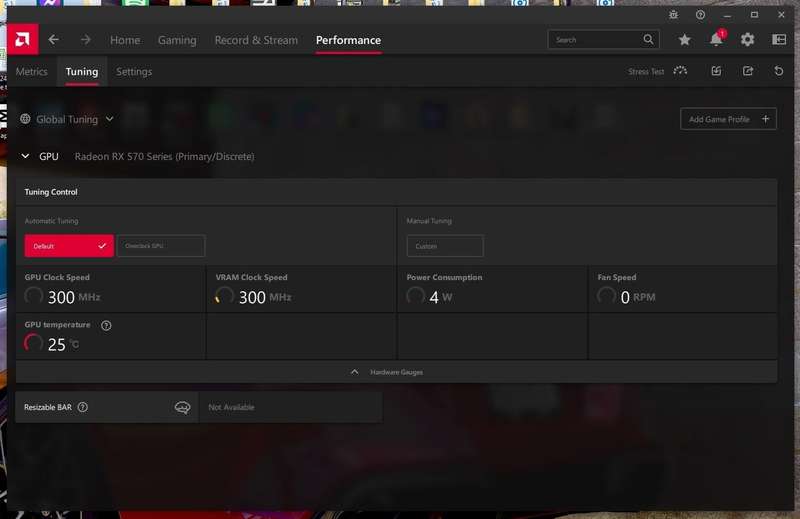Click the globe icon beside Global Tuning

click(25, 119)
